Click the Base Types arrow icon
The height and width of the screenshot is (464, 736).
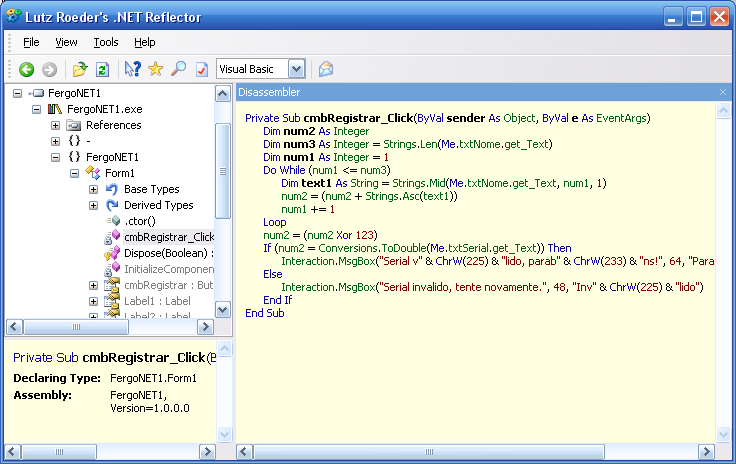click(x=112, y=189)
